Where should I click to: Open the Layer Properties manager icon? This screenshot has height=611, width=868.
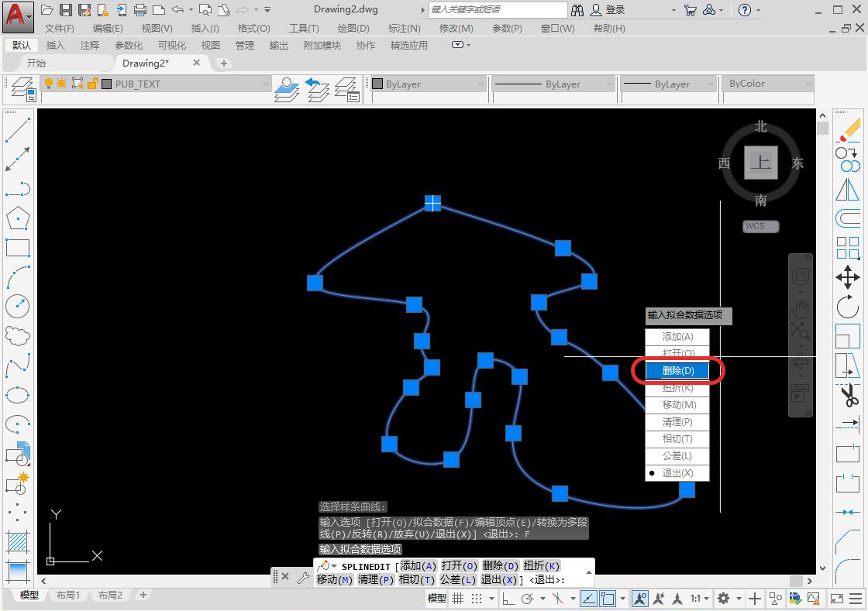(x=23, y=90)
